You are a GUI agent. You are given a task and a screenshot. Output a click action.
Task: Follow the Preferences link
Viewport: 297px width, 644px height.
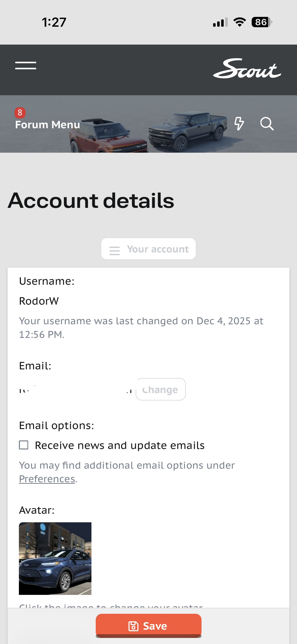(x=47, y=479)
